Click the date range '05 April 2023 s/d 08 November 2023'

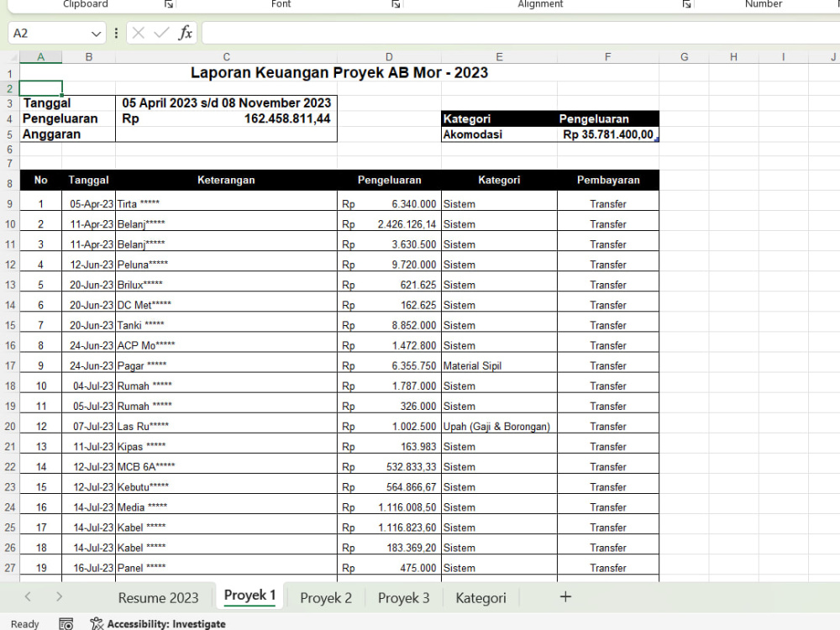226,102
